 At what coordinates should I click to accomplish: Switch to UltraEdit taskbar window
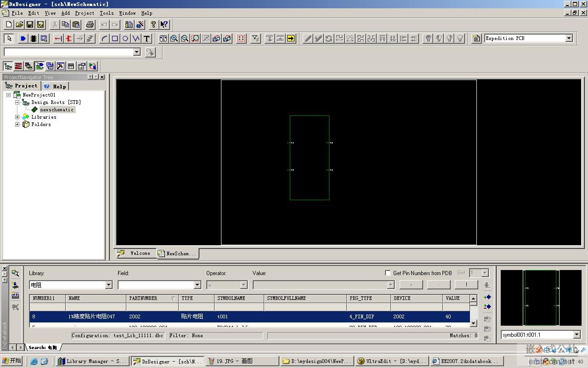[391, 361]
